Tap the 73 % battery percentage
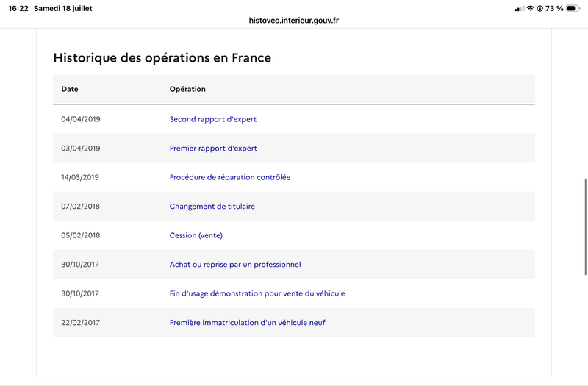 tap(554, 8)
